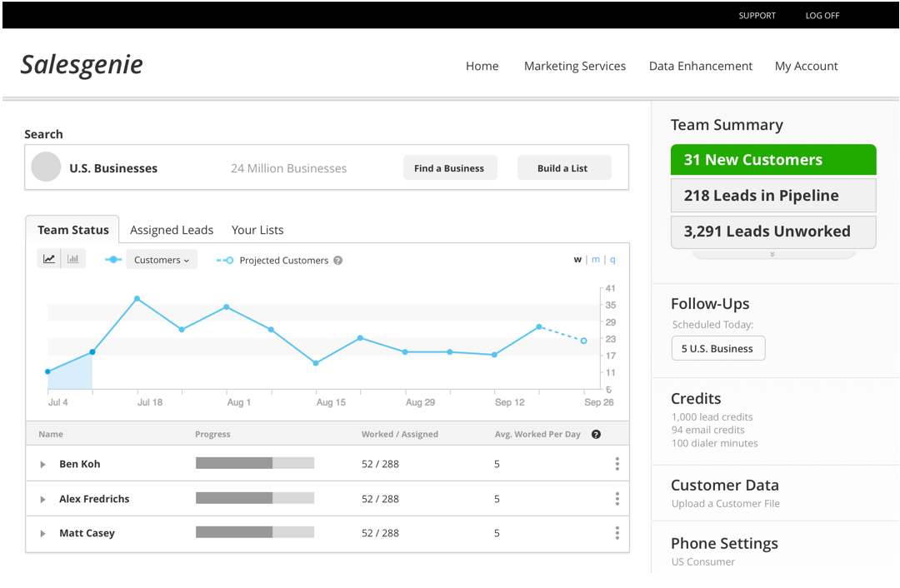Click Upload a Customer File link
The width and height of the screenshot is (900, 588).
point(726,504)
